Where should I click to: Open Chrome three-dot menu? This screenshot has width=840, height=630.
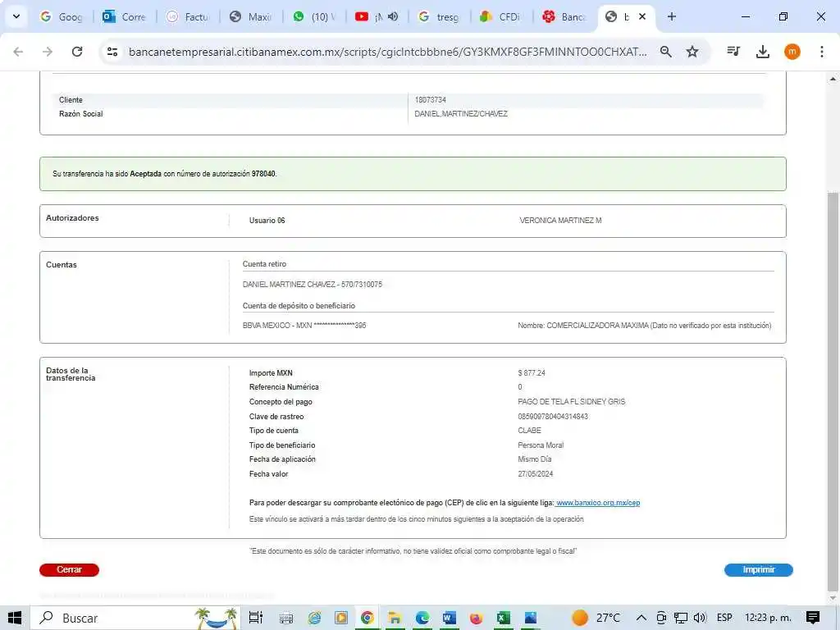(x=821, y=52)
